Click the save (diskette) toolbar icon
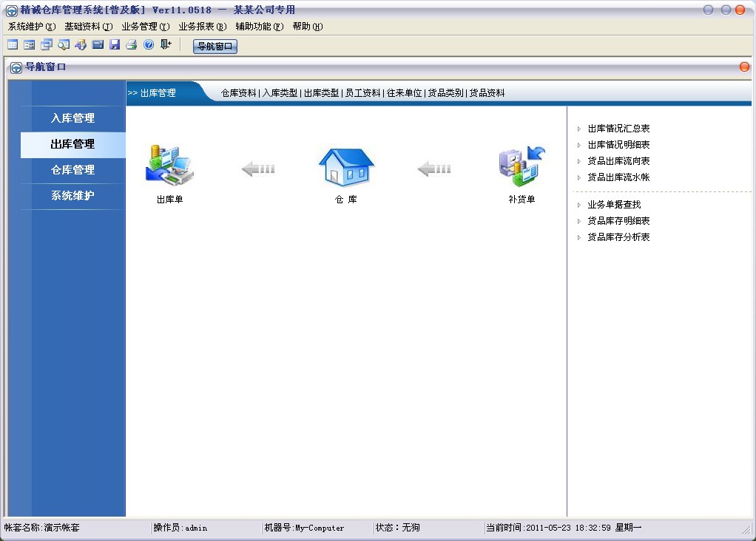The image size is (756, 541). pos(115,45)
